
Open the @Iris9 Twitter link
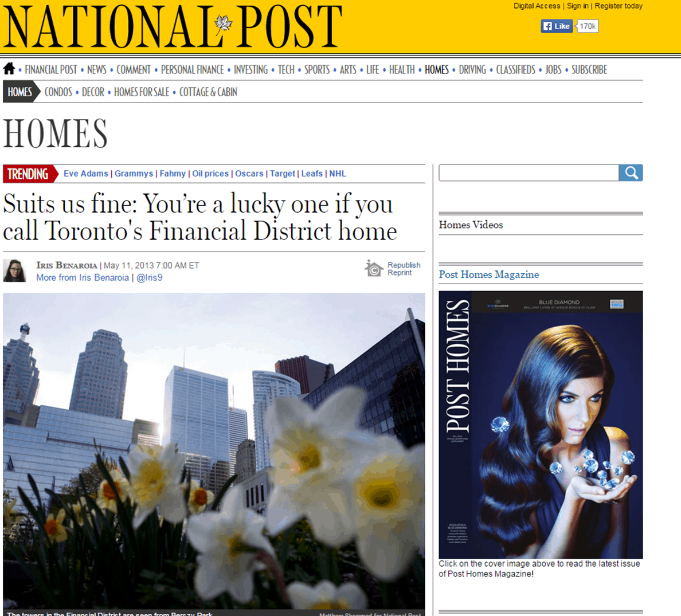(x=150, y=277)
